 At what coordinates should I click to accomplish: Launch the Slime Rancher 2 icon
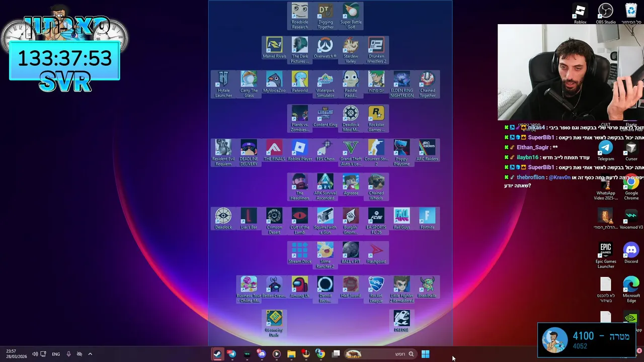coord(326,255)
